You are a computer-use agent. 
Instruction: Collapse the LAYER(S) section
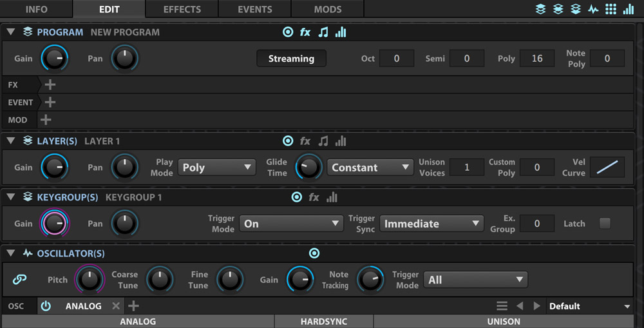[11, 140]
